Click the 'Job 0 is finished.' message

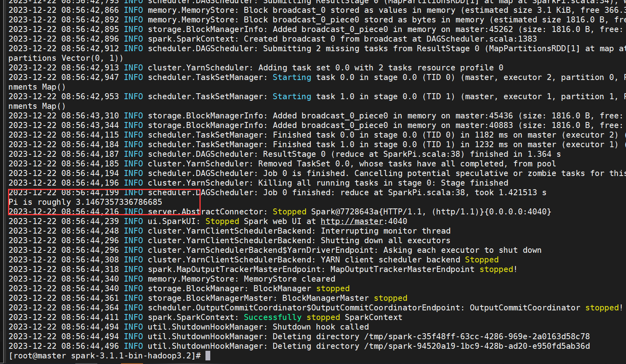[x=306, y=173]
